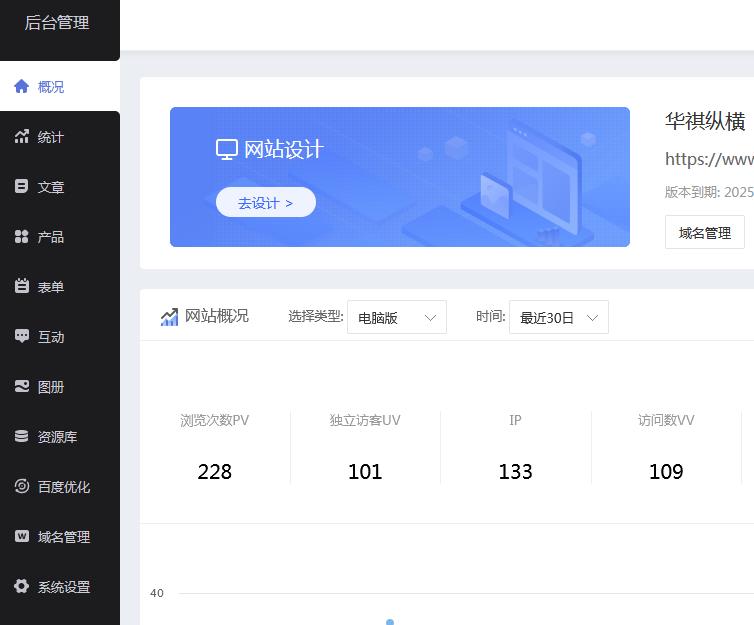Click the database icon for 资源库
Image resolution: width=754 pixels, height=625 pixels.
point(22,436)
